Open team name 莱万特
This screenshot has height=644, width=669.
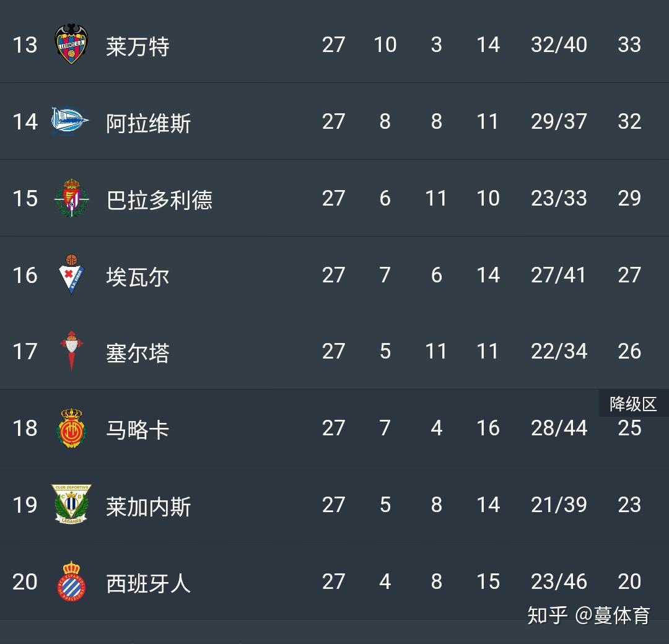pyautogui.click(x=138, y=46)
